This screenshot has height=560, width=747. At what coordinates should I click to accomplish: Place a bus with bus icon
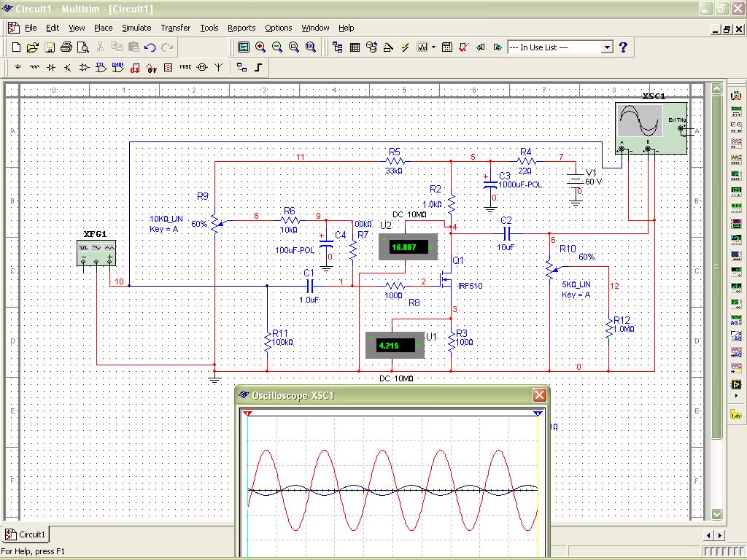pos(258,68)
